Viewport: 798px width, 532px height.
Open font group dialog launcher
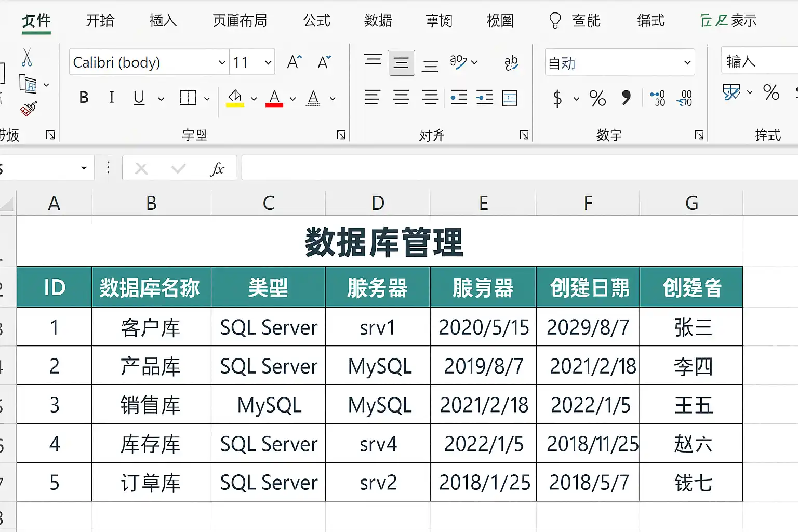tap(341, 135)
